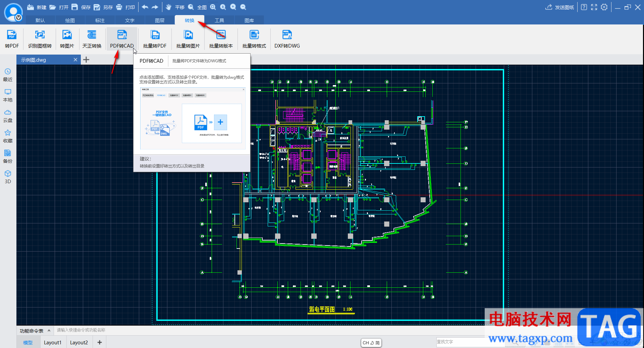Image resolution: width=644 pixels, height=348 pixels.
Task: Click the CH 简 input method indicator
Action: [x=371, y=343]
